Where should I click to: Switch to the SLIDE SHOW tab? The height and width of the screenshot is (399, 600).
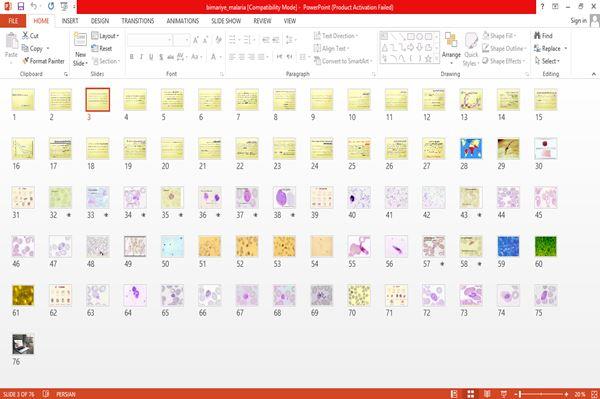pos(226,21)
